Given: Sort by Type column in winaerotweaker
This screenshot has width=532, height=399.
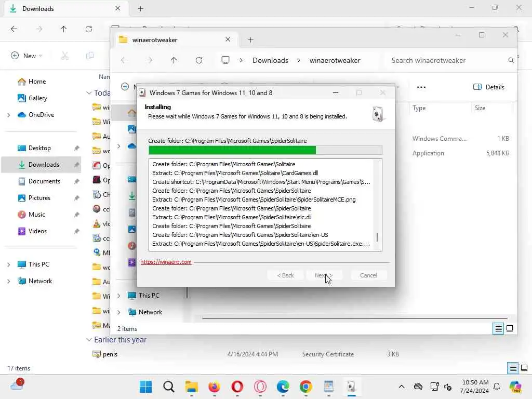Looking at the screenshot, I should click(419, 108).
